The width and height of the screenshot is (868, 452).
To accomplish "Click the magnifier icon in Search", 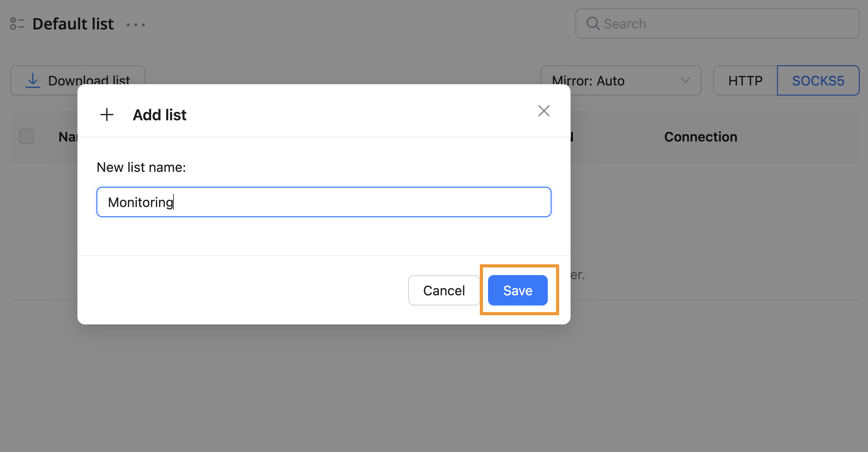I will pyautogui.click(x=593, y=24).
